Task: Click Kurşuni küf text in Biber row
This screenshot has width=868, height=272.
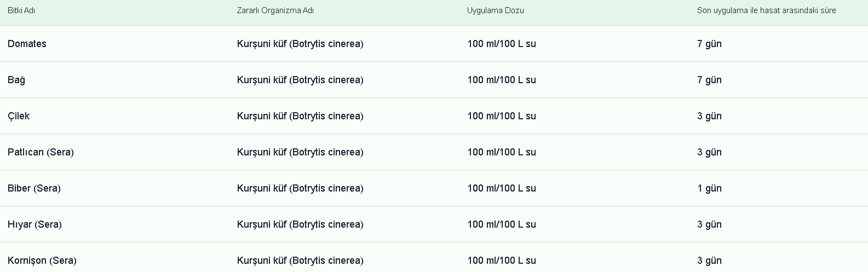Action: [300, 188]
